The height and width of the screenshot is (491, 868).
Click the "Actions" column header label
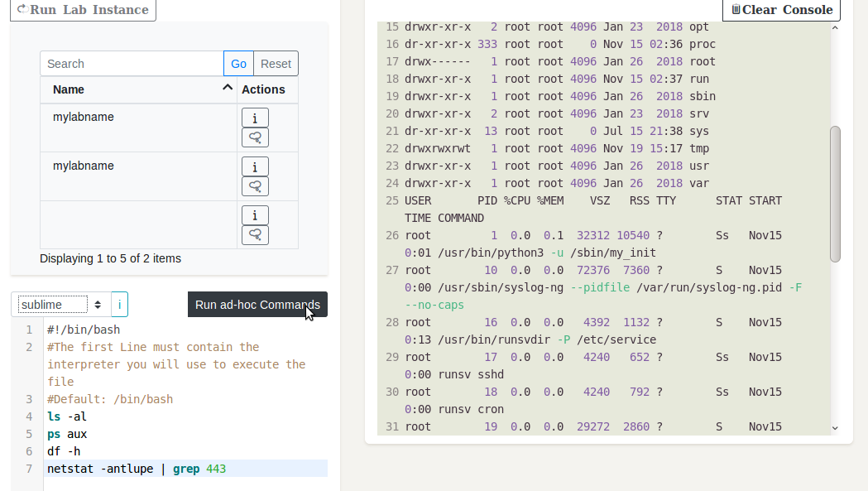click(263, 89)
